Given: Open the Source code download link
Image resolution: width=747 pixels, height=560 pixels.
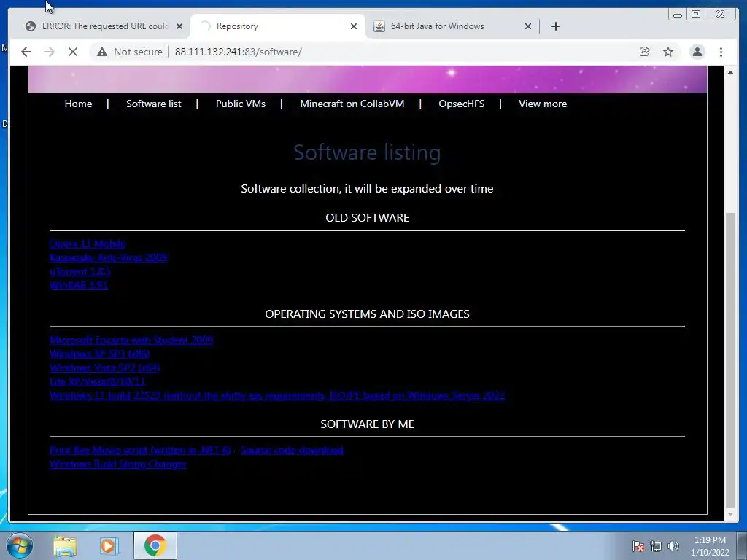Looking at the screenshot, I should point(292,450).
